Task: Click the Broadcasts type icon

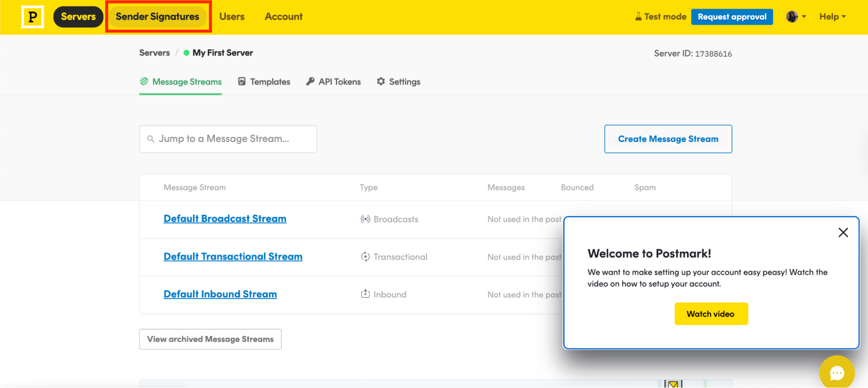Action: click(365, 219)
